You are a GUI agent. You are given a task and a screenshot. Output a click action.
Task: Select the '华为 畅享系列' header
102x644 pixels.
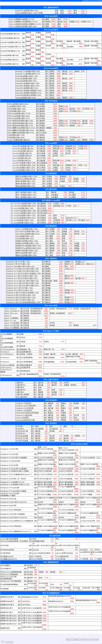pyautogui.click(x=51, y=173)
